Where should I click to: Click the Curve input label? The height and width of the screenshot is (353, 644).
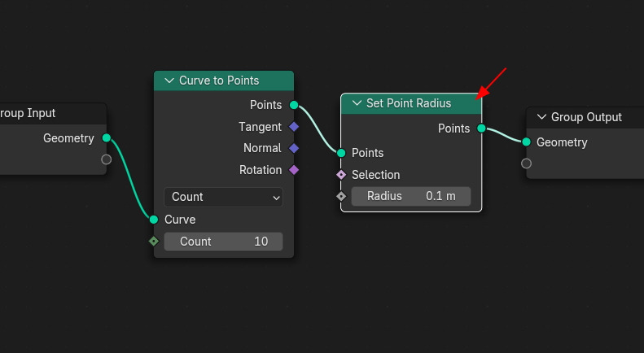coord(180,220)
